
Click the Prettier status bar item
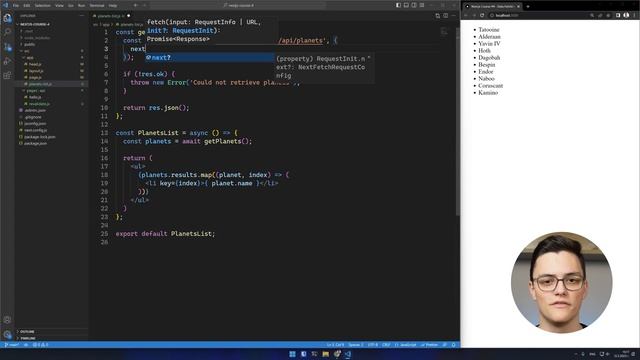coord(429,345)
